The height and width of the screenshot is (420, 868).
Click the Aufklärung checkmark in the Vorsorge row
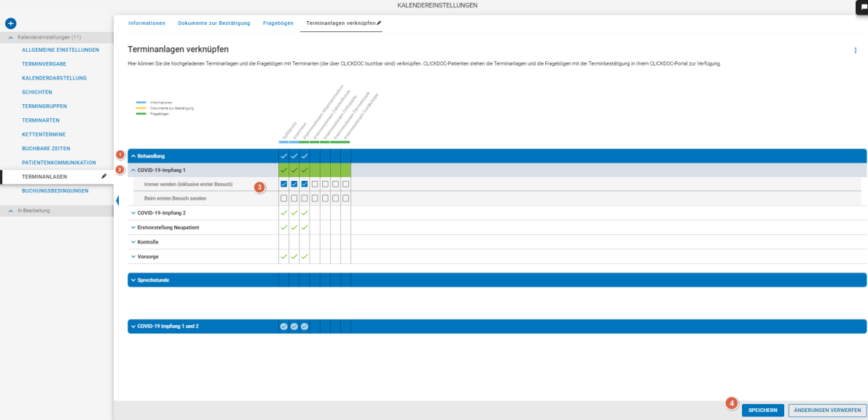point(284,257)
